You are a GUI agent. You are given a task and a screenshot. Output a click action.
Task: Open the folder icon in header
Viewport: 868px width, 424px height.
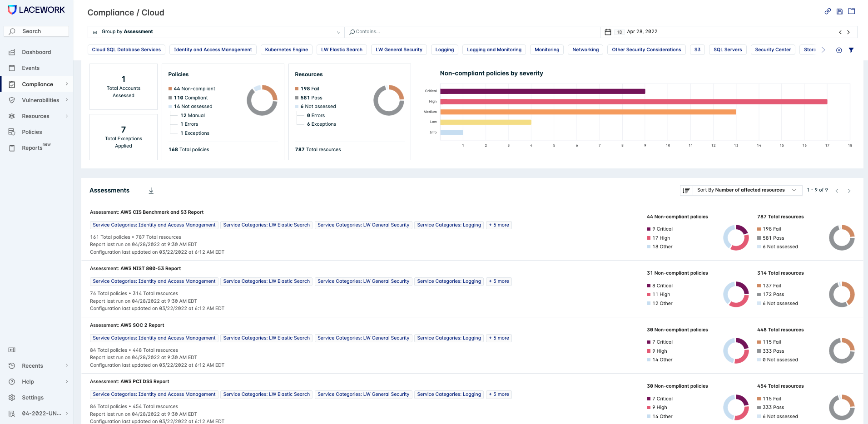pos(852,11)
